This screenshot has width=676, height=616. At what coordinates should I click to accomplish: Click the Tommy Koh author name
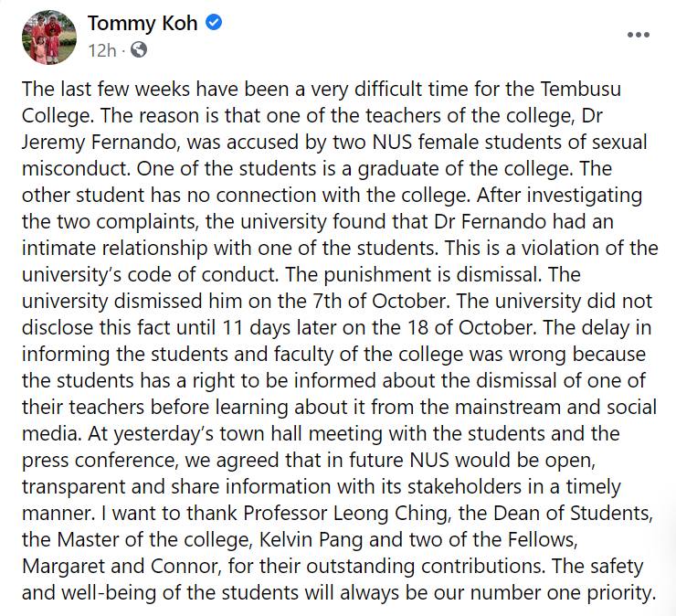click(x=142, y=24)
